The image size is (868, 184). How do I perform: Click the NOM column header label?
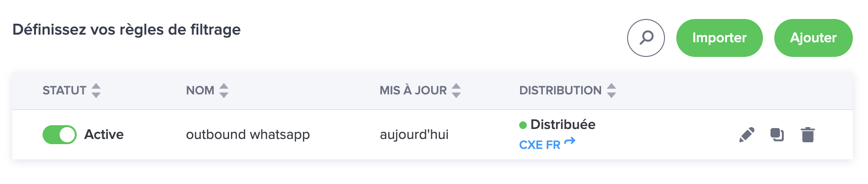tap(200, 91)
